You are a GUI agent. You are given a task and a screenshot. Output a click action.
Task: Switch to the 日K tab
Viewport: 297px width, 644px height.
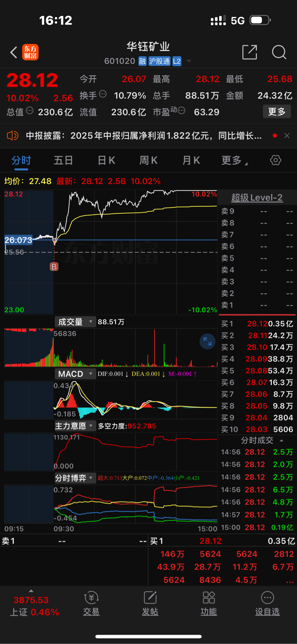106,161
